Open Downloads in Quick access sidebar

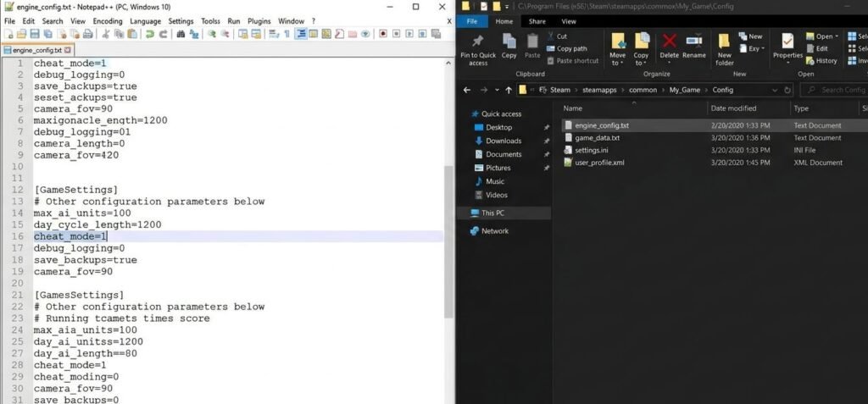click(504, 141)
